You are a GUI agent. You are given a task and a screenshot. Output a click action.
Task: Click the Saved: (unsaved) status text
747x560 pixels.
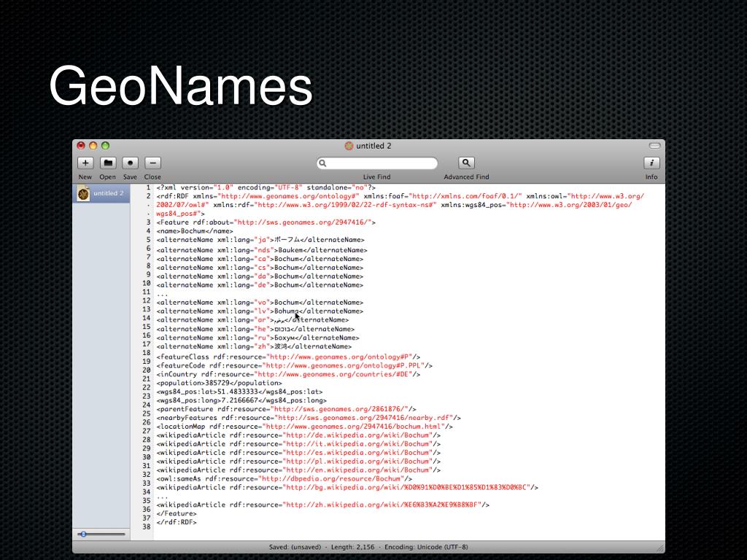(x=295, y=547)
